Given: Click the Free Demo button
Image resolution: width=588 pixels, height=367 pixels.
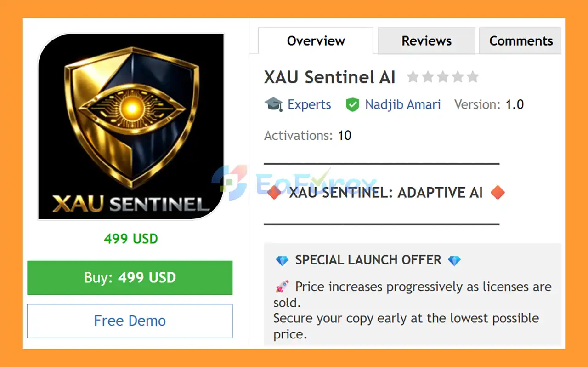Looking at the screenshot, I should point(130,321).
